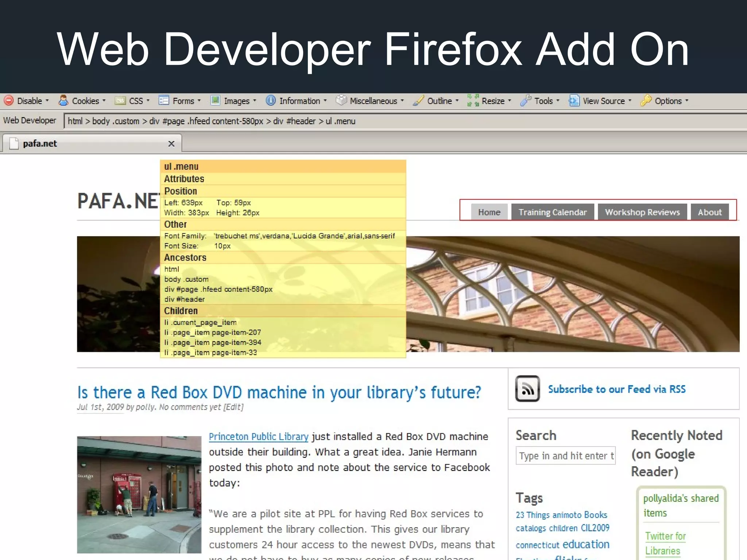Click 'li .page_item page-item-33' row
747x560 pixels.
pos(210,353)
